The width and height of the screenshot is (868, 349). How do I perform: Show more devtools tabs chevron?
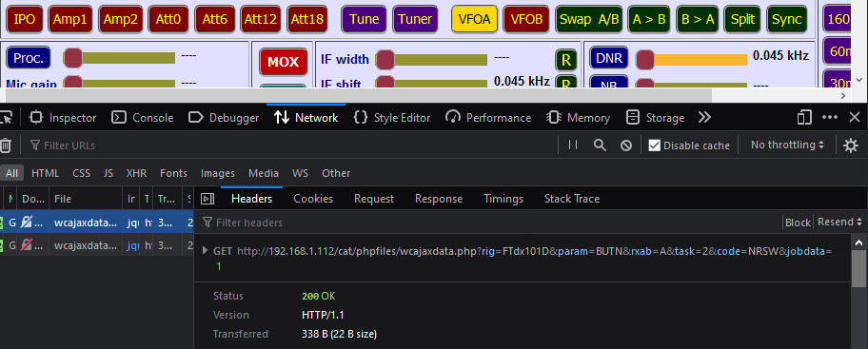[704, 118]
